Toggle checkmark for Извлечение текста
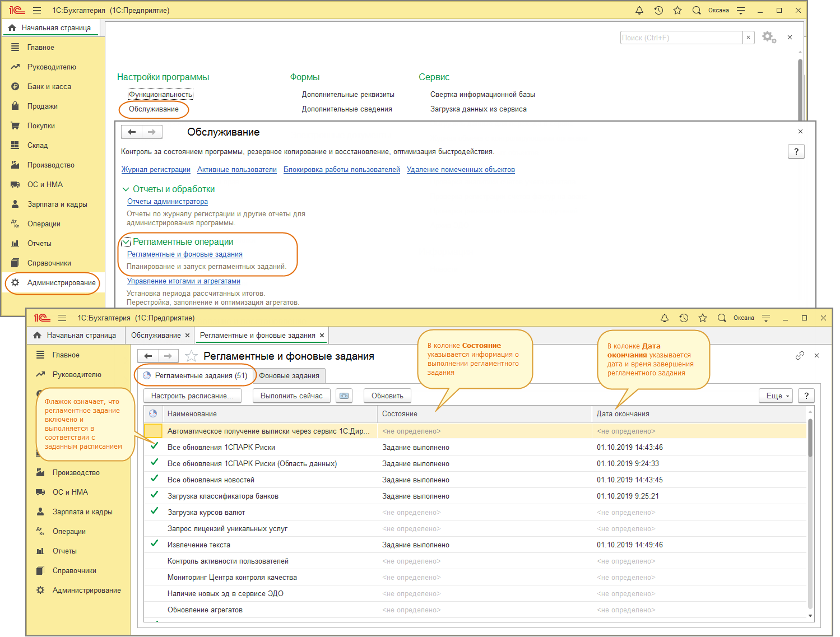Screen dimensions: 840x637 tap(154, 544)
